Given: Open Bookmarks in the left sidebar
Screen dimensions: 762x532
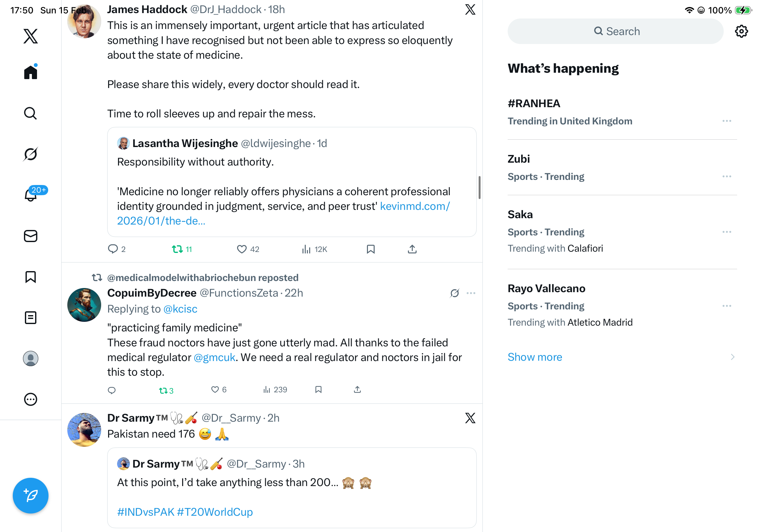Looking at the screenshot, I should click(31, 277).
